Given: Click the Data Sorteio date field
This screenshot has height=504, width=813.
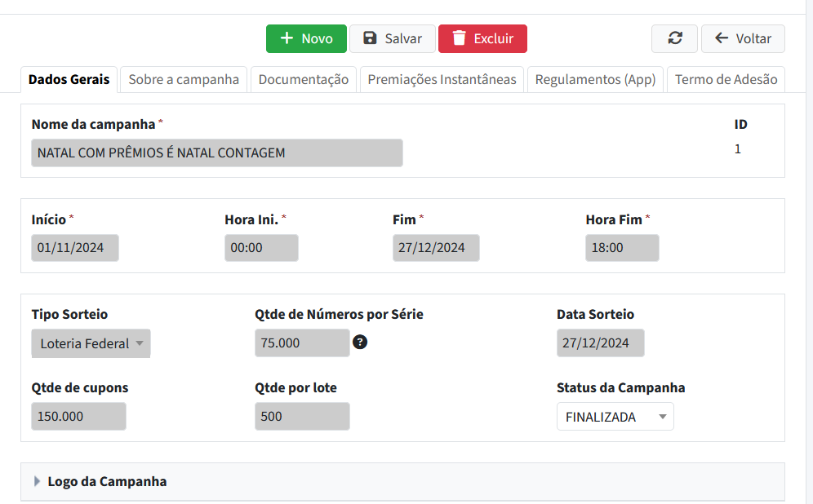Looking at the screenshot, I should [x=600, y=343].
